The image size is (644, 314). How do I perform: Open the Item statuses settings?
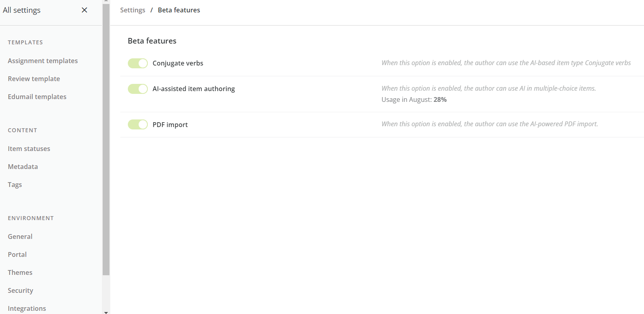pyautogui.click(x=29, y=149)
